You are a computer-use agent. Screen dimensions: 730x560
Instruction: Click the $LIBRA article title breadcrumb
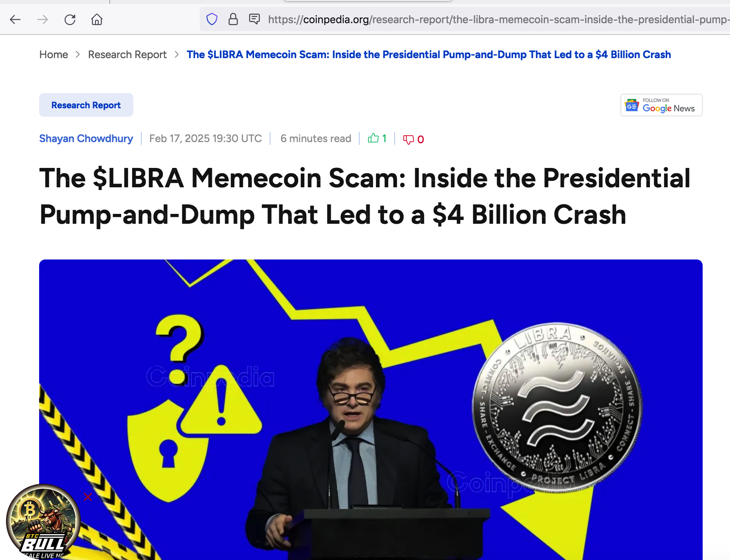[429, 55]
